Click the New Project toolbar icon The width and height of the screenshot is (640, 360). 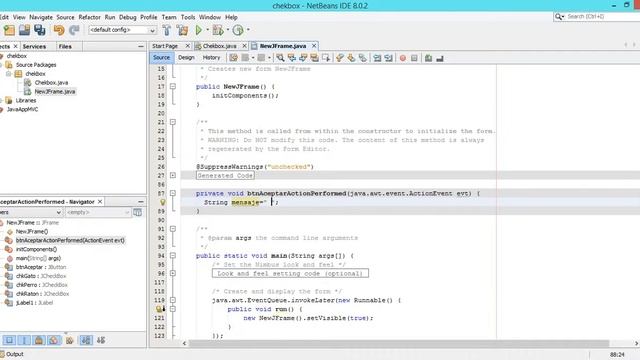9,30
